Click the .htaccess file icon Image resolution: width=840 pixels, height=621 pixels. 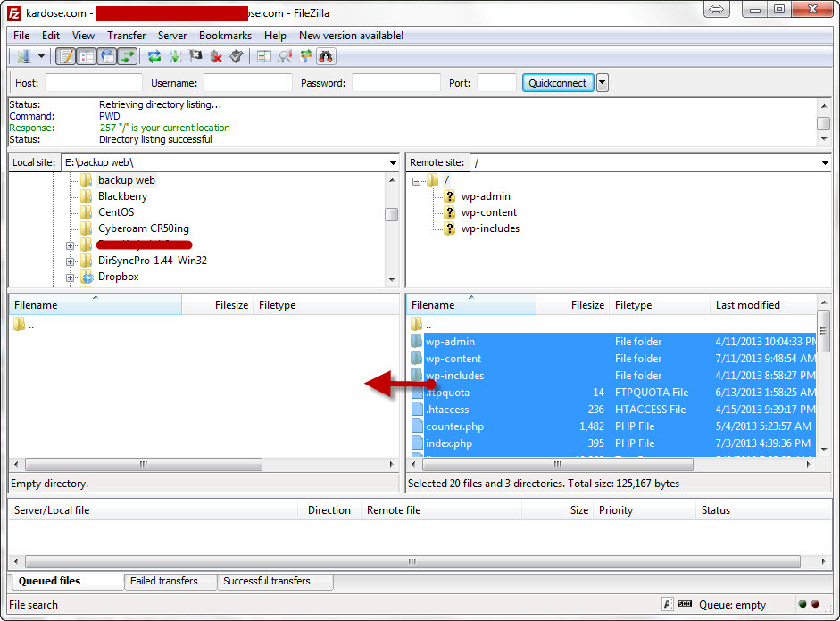point(417,409)
